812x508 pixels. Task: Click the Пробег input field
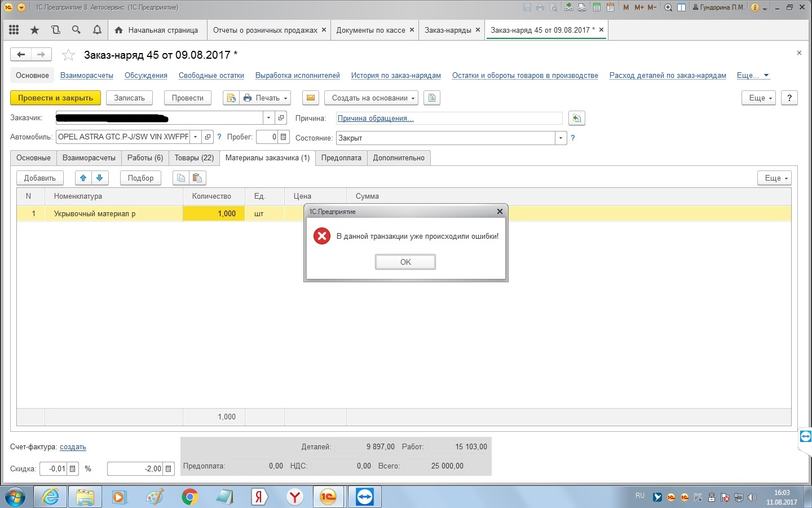tap(267, 137)
